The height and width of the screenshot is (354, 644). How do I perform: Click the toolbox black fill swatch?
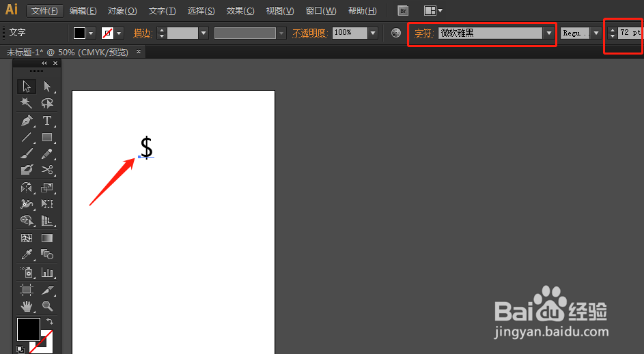28,329
